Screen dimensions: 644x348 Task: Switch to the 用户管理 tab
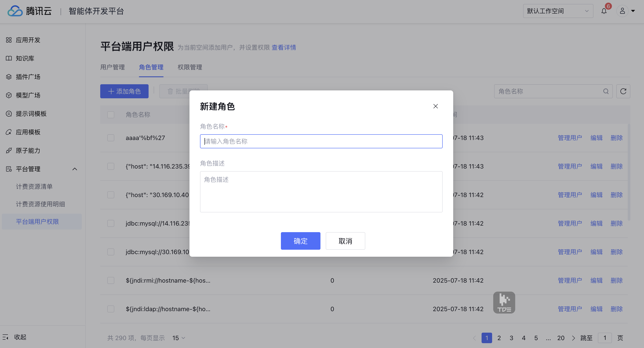tap(113, 67)
